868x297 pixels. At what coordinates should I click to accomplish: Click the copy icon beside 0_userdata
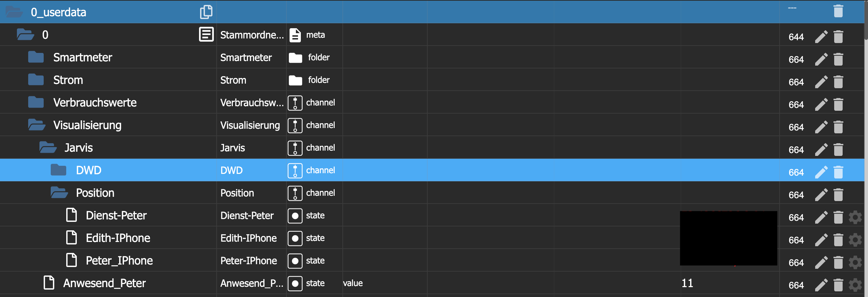(206, 12)
